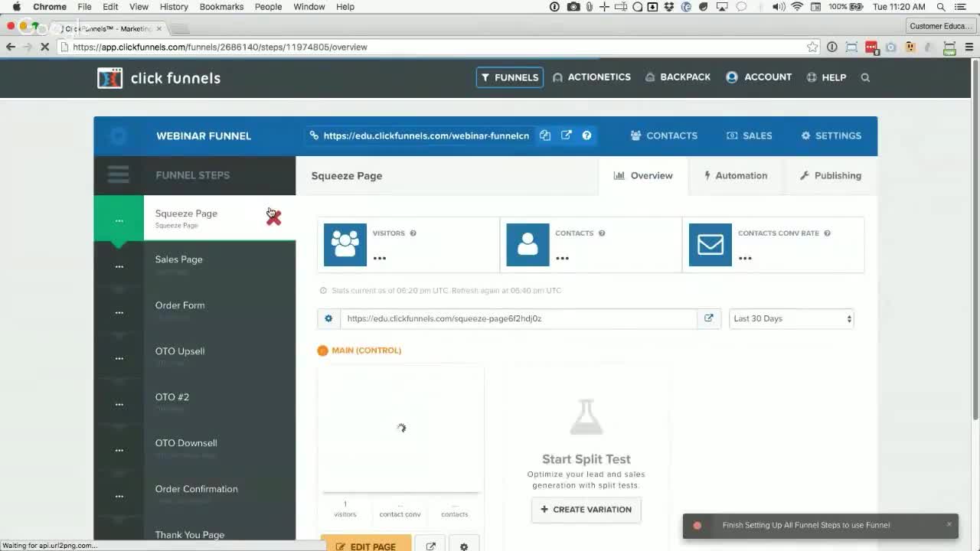Click the Contacts Conv Rate envelope icon
Viewport: 980px width, 551px height.
click(x=710, y=245)
